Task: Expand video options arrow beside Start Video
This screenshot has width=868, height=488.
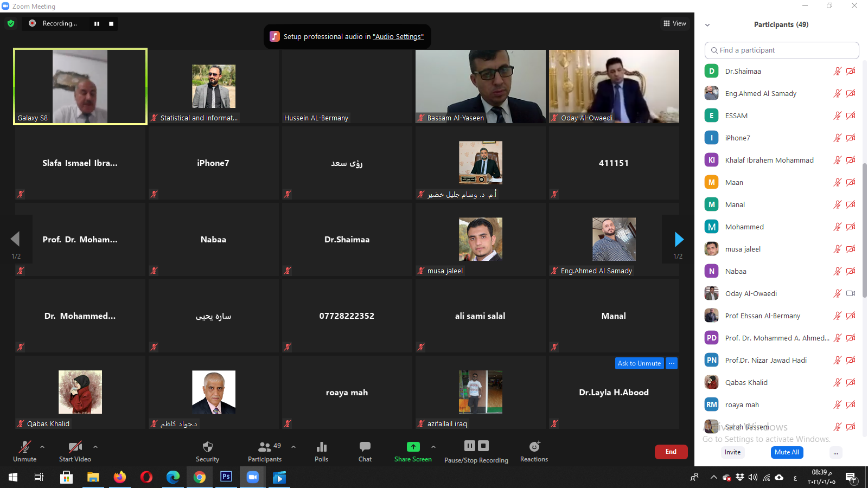Action: point(95,447)
